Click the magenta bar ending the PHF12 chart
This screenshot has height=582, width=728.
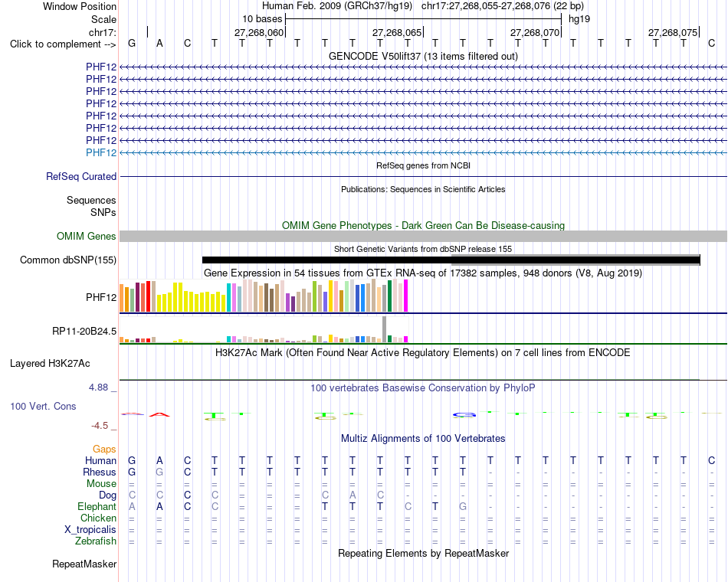(x=406, y=296)
